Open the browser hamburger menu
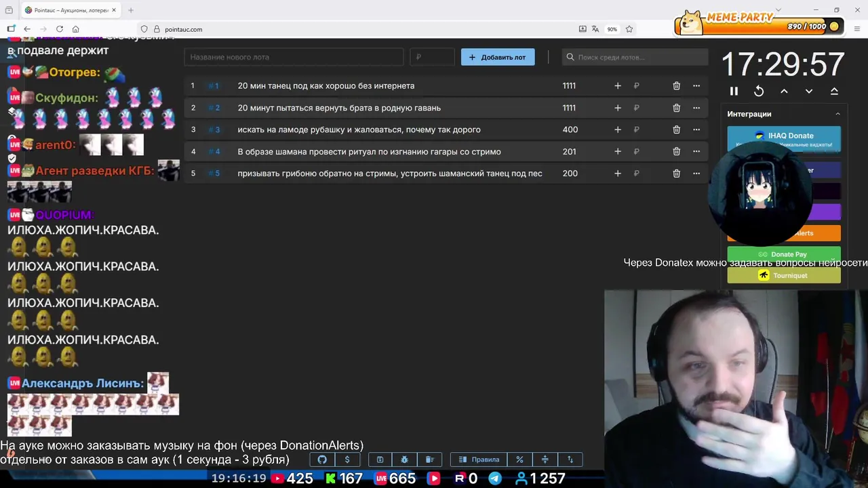This screenshot has height=488, width=868. [x=858, y=29]
